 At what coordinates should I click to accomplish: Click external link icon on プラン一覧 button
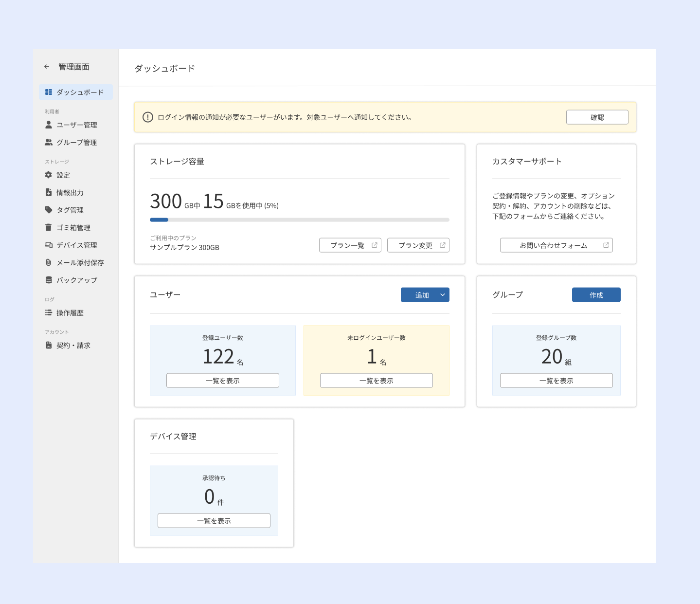click(x=375, y=245)
